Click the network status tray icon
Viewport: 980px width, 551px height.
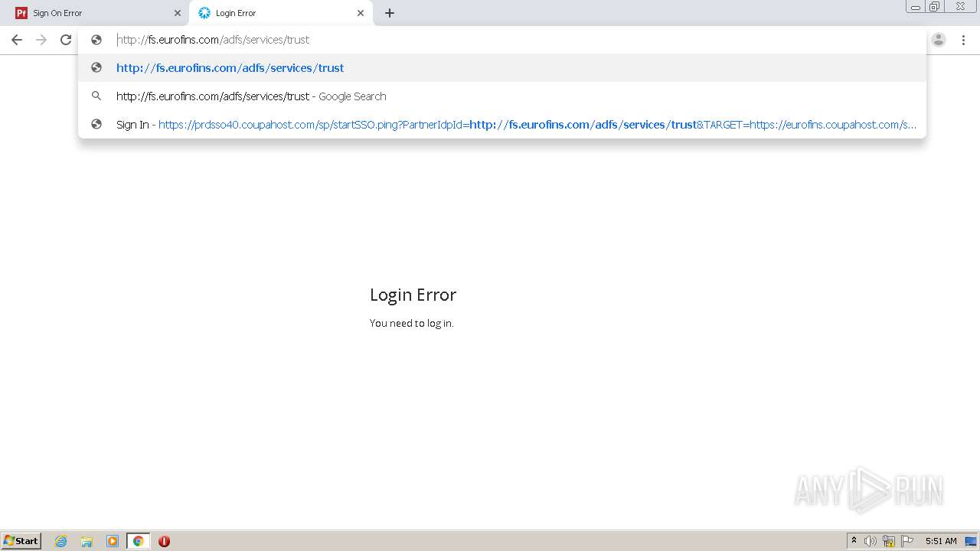[x=889, y=541]
